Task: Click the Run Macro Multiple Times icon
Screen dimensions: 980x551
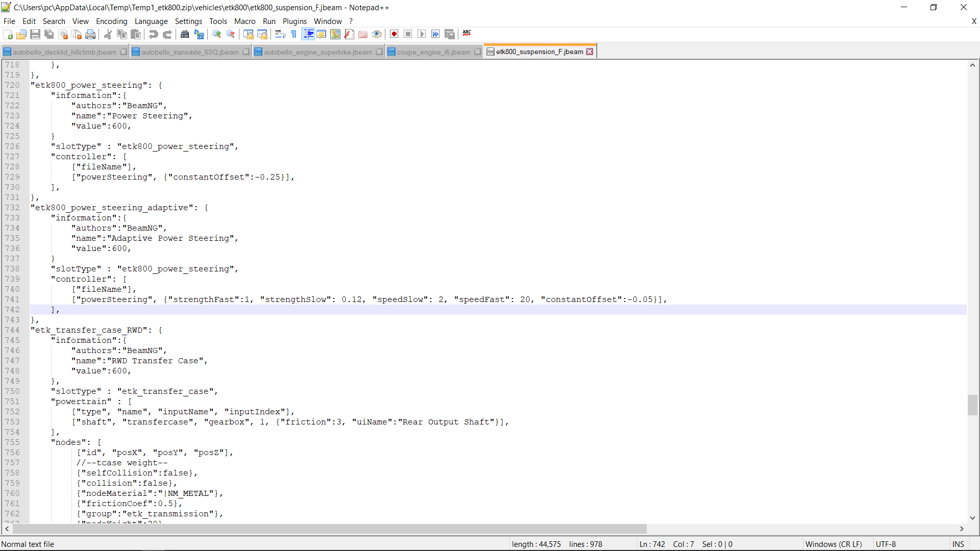Action: tap(435, 34)
